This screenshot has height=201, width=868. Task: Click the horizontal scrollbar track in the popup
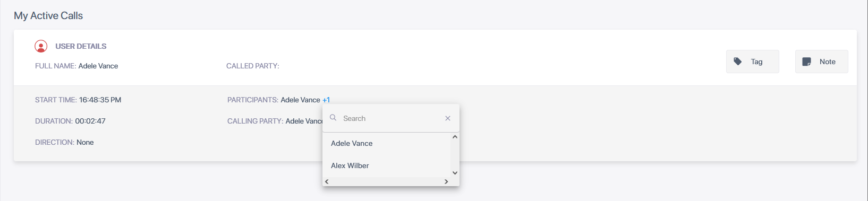click(x=387, y=181)
